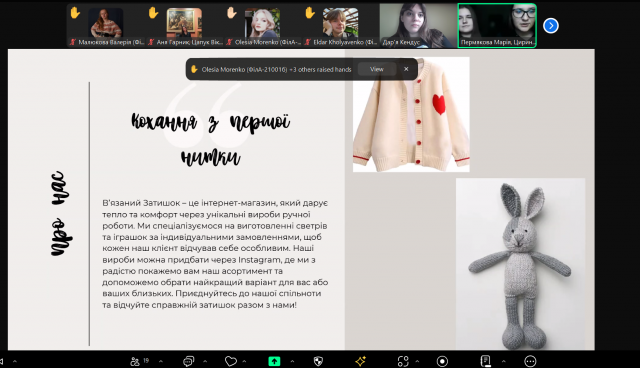Click muted mic icon beside Аня Гарник

click(151, 42)
